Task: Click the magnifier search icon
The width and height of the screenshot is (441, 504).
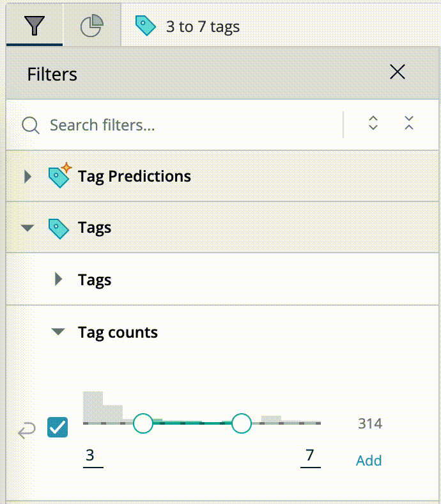Action: coord(31,125)
